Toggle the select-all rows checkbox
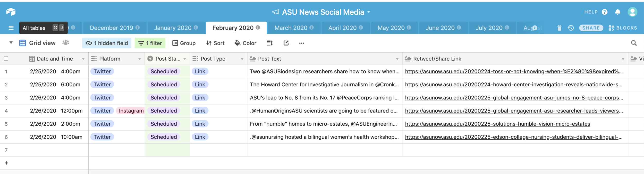The image size is (644, 174). click(6, 58)
